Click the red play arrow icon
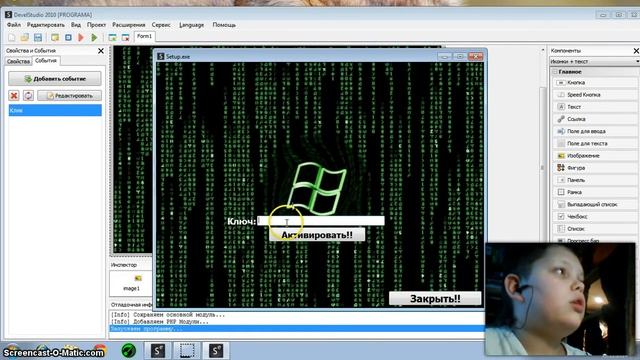The image size is (640, 360). click(81, 38)
